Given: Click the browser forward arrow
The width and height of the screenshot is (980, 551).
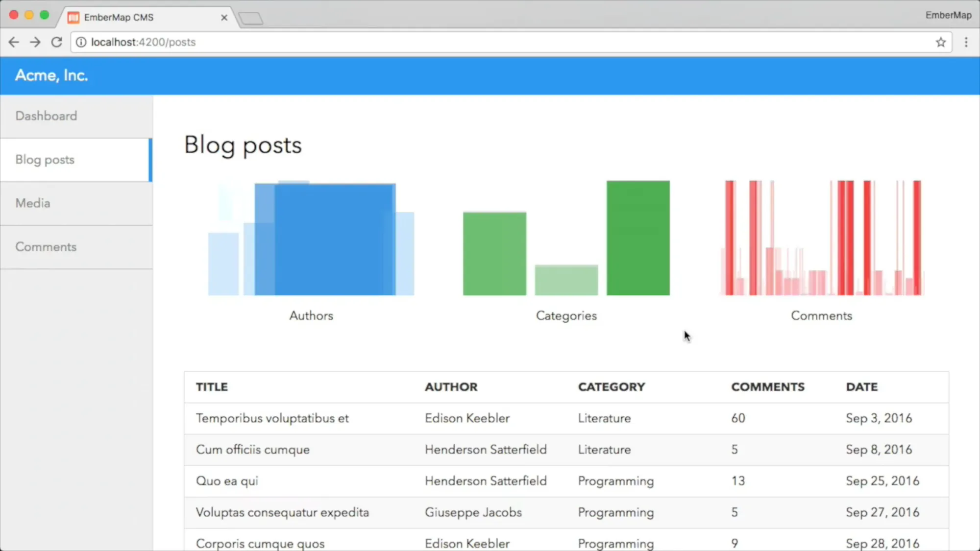Looking at the screenshot, I should [x=35, y=42].
